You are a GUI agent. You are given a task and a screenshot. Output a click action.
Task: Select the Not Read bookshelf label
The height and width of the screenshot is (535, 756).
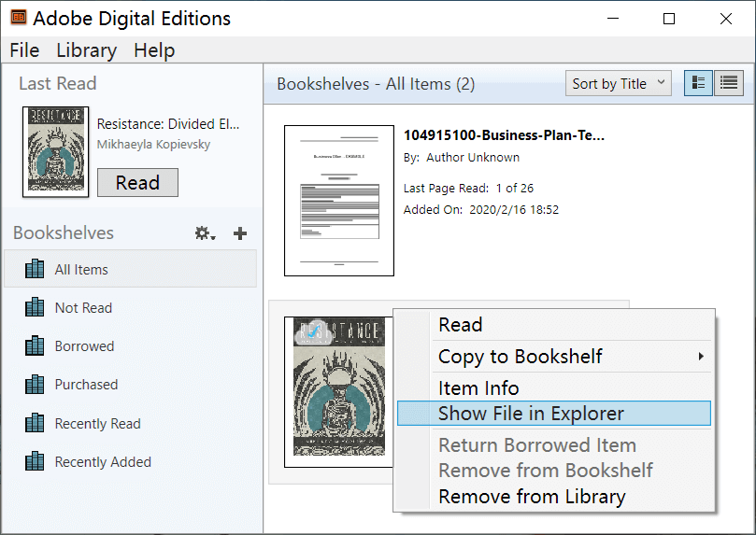tap(83, 308)
